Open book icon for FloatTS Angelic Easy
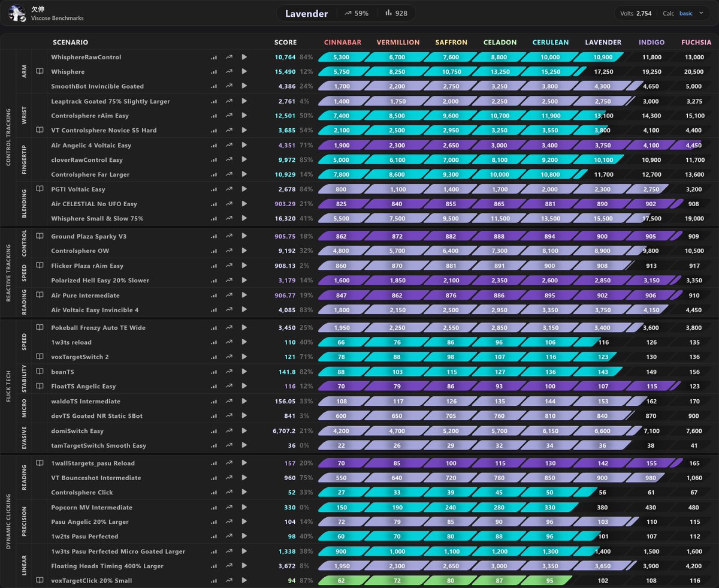 40,387
